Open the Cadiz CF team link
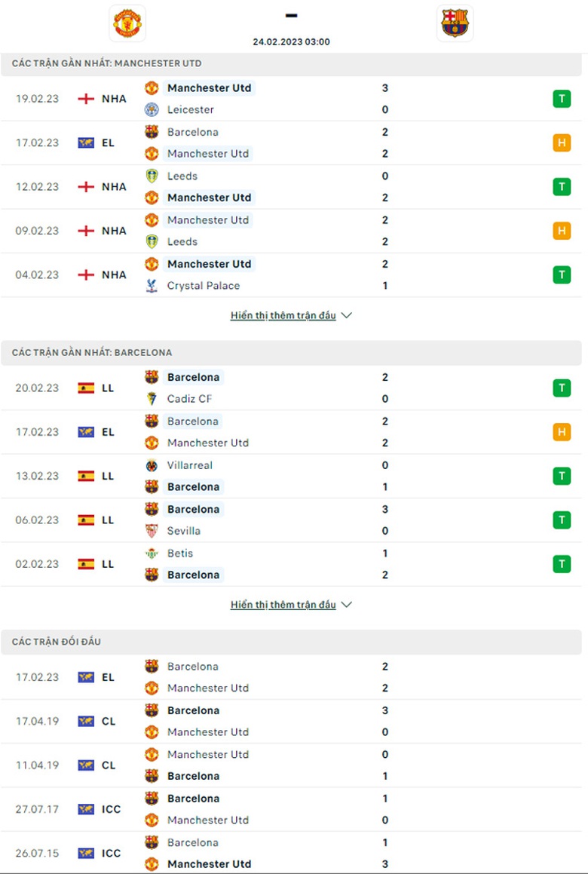 coord(189,399)
